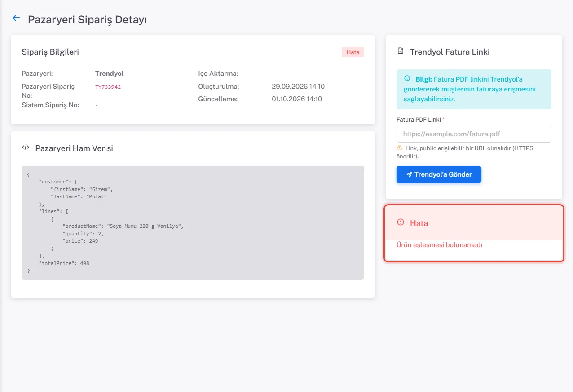Click the red Hata status badge
This screenshot has width=573, height=392.
click(x=353, y=52)
